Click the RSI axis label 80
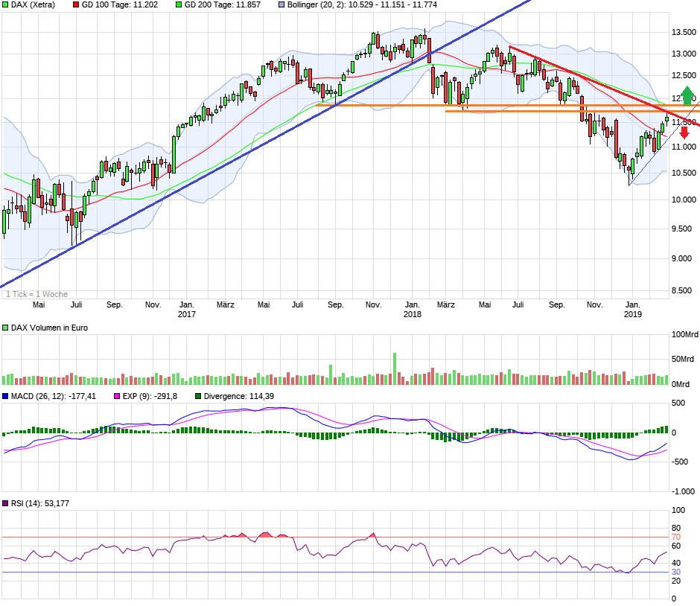 pyautogui.click(x=676, y=529)
